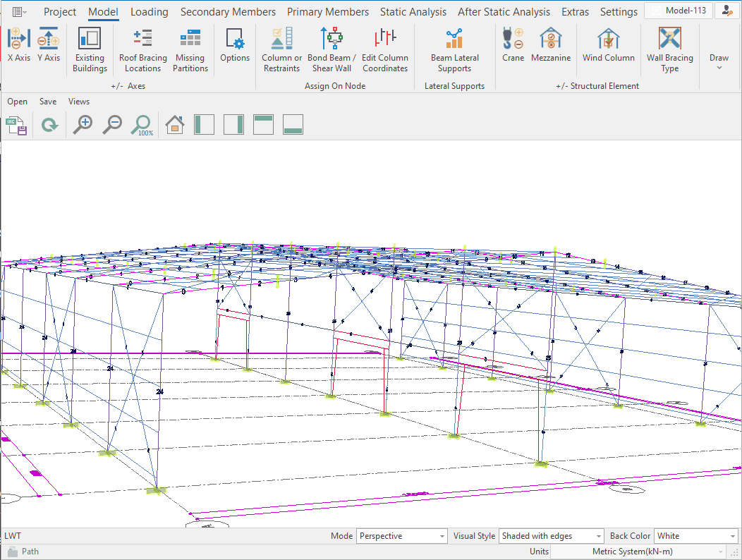Click the Save button

click(x=48, y=102)
